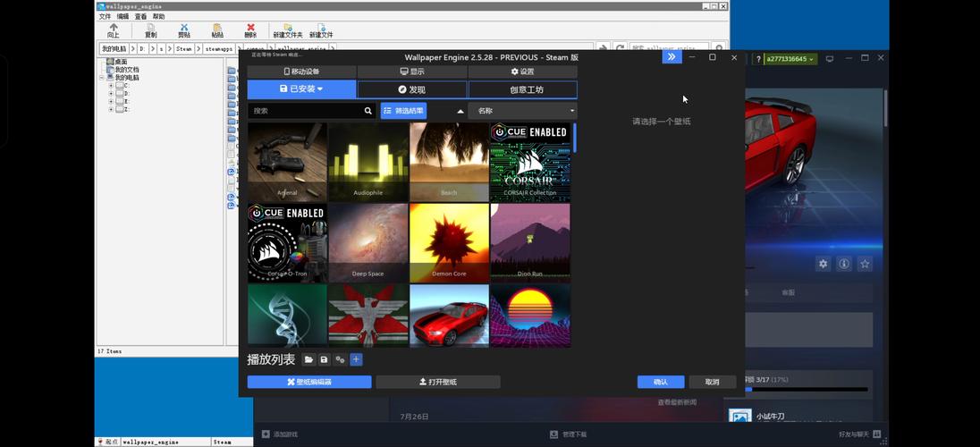980x447 pixels.
Task: Open the playlist settings gears icon
Action: tap(340, 359)
